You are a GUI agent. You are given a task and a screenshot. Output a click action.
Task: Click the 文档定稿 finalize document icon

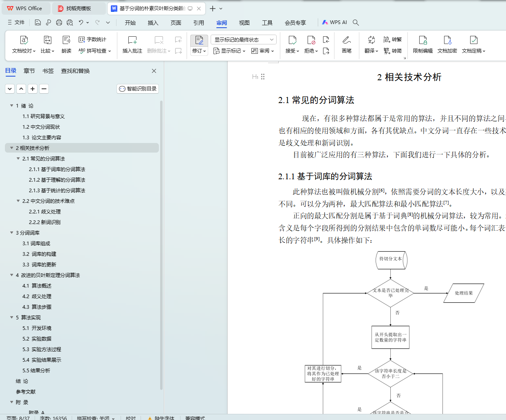[x=473, y=40]
